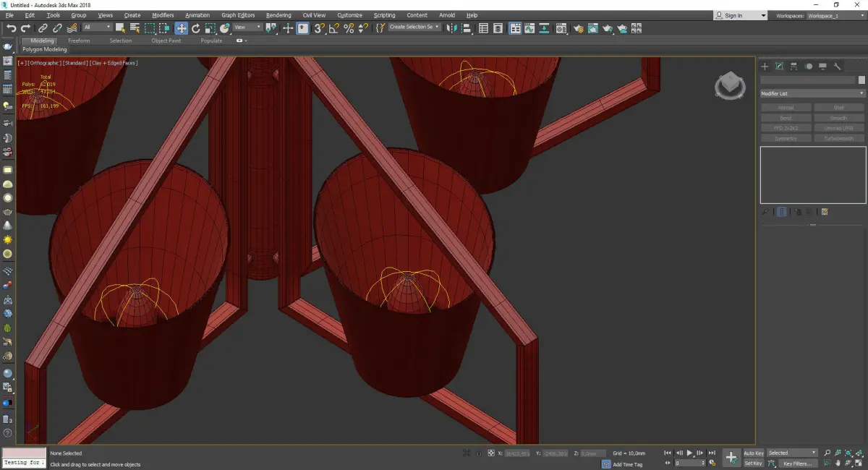Activate Select and Scale tool
The height and width of the screenshot is (470, 868).
[x=210, y=28]
